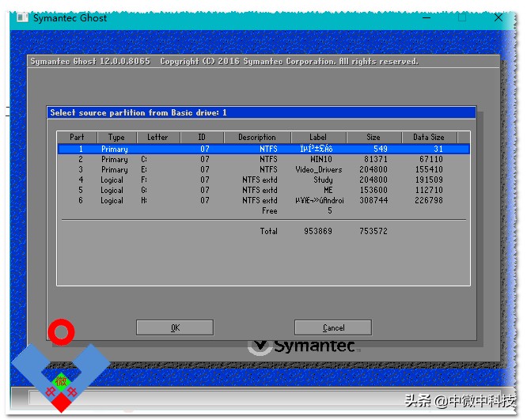This screenshot has width=527, height=420.
Task: Select partition 6 with letter H:
Action: [263, 200]
